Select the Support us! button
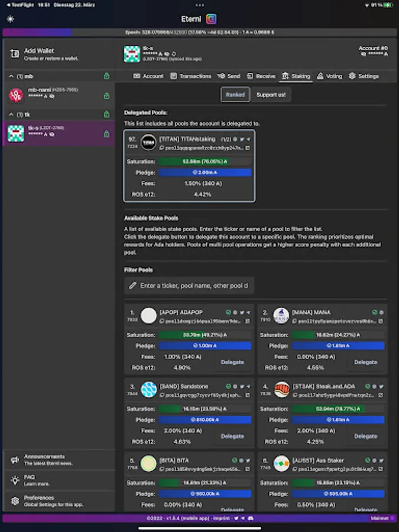This screenshot has width=399, height=532. pyautogui.click(x=271, y=95)
